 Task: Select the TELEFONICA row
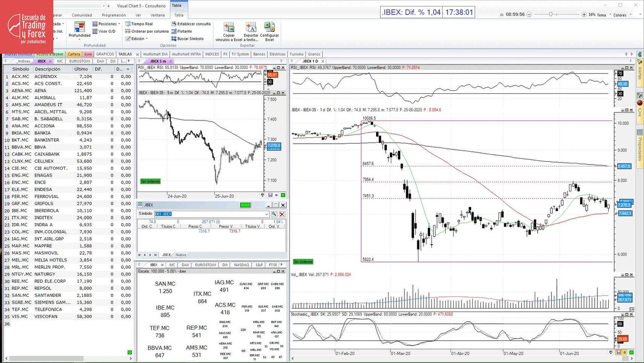coord(68,309)
